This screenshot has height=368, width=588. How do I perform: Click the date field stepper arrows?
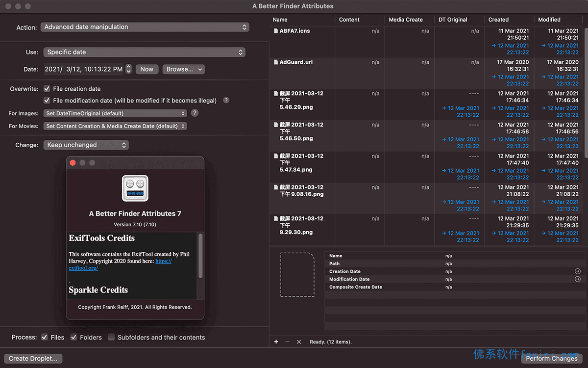(x=128, y=69)
